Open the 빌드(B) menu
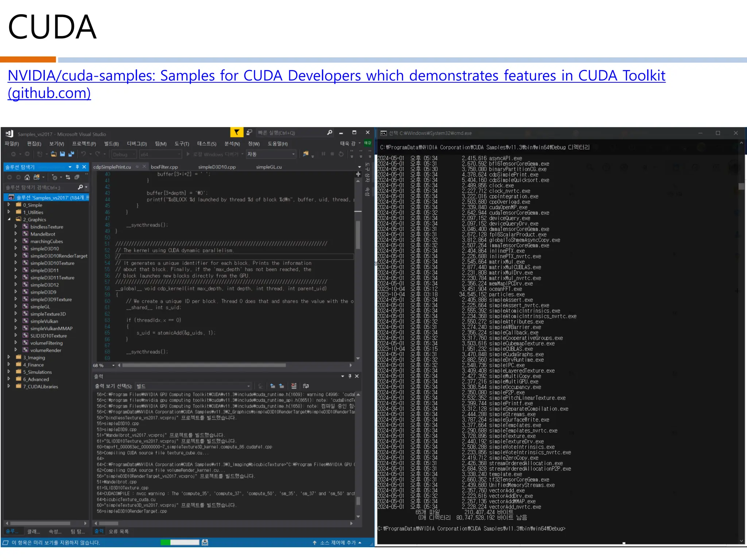 pos(111,144)
